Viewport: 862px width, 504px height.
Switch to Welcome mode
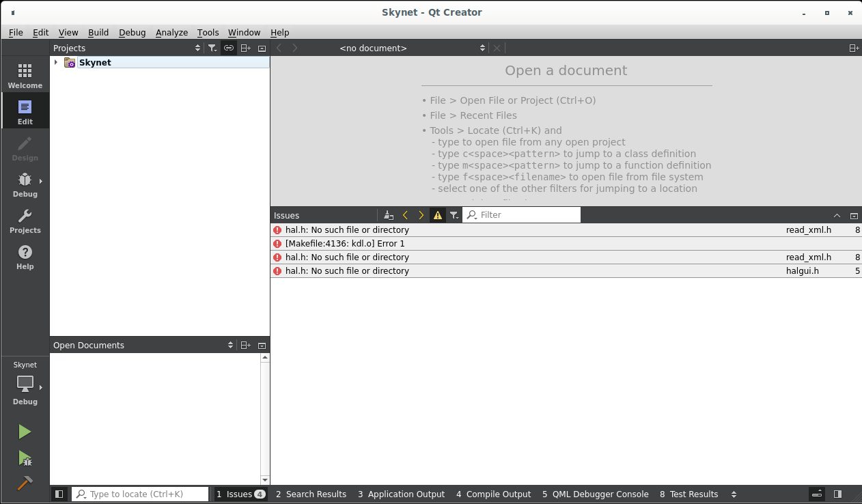25,75
